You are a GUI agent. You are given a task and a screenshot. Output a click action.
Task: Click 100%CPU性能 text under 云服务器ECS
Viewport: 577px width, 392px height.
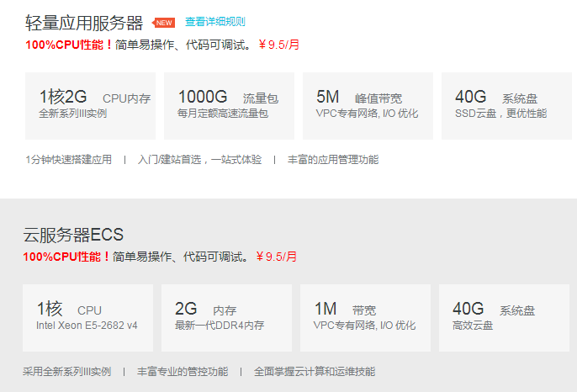(x=66, y=257)
